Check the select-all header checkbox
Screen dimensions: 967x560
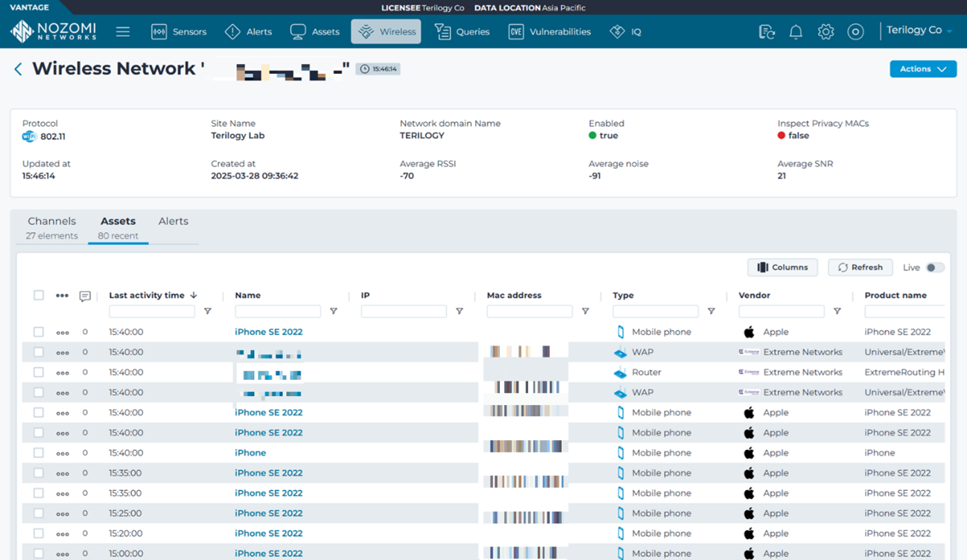click(x=39, y=296)
